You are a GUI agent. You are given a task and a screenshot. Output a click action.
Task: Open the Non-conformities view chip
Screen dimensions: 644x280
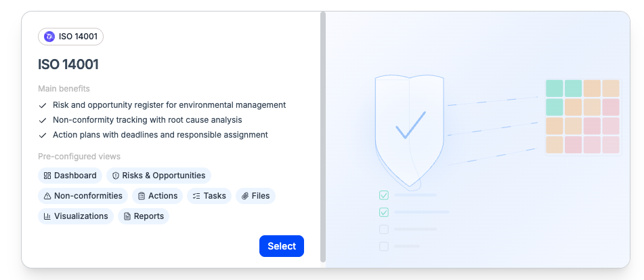click(x=83, y=196)
